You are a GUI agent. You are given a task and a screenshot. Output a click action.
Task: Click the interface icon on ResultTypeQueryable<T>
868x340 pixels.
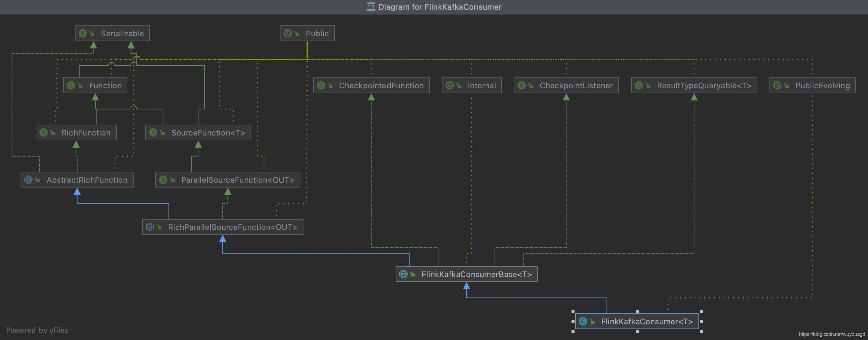pyautogui.click(x=639, y=85)
